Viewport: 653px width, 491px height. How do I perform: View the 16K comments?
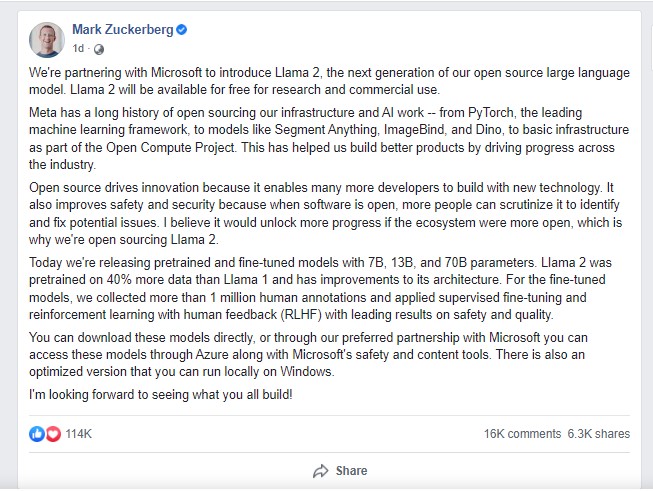click(x=522, y=434)
